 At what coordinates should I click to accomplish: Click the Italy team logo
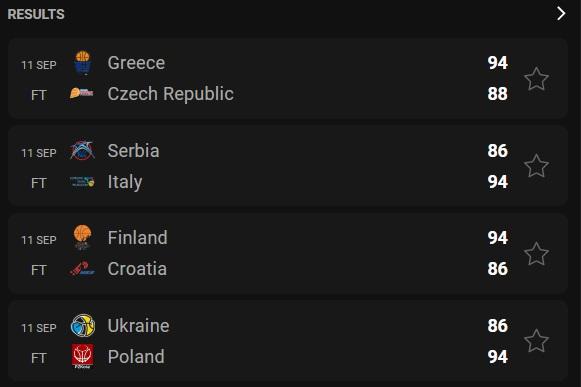[x=82, y=182]
